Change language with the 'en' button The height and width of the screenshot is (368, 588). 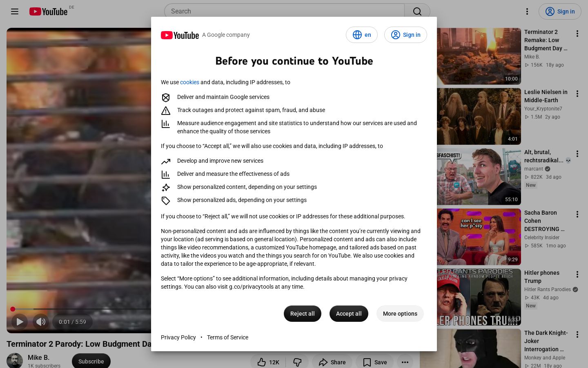coord(362,35)
